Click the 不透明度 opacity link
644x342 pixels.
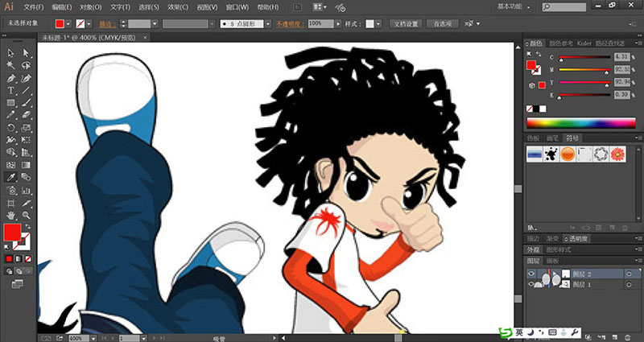(x=290, y=24)
